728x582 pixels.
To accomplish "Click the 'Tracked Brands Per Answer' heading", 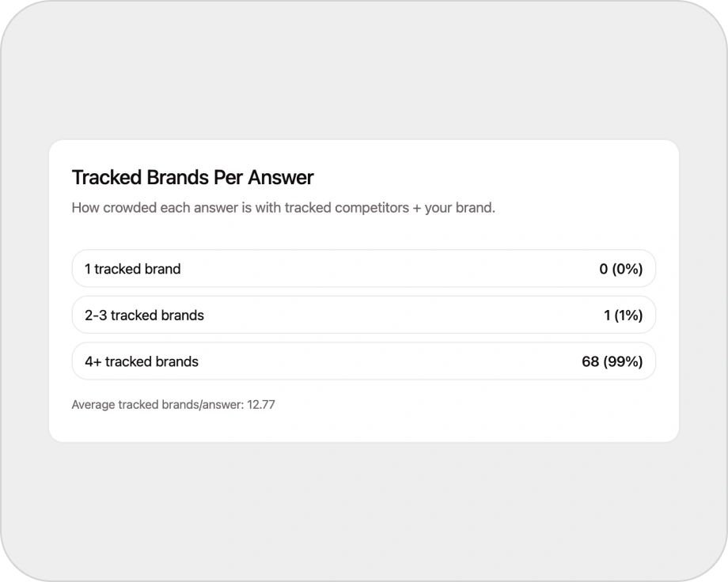I will (x=192, y=177).
